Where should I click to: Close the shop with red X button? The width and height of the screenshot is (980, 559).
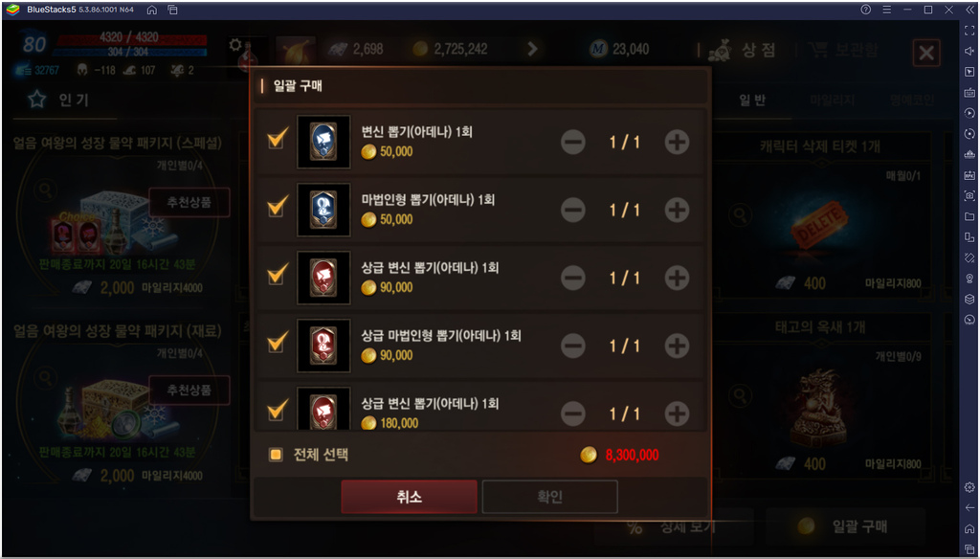point(926,54)
